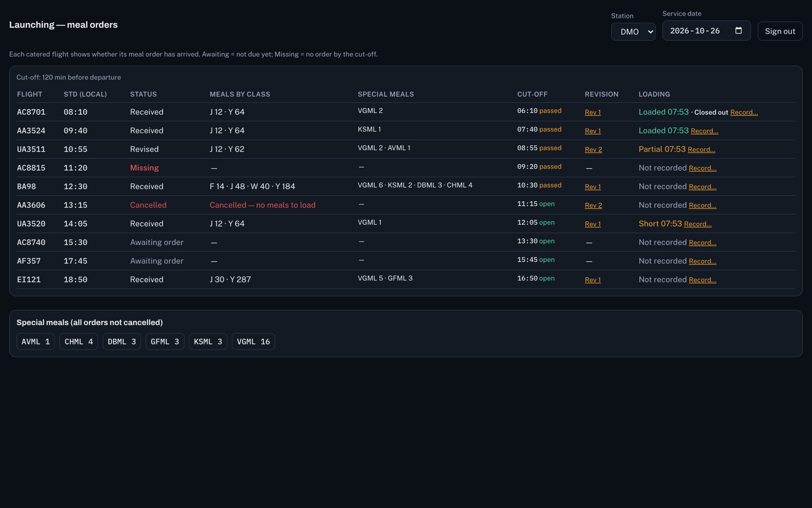Select the GFML 3 special meal chip
Screen dimensions: 812x508
point(165,341)
